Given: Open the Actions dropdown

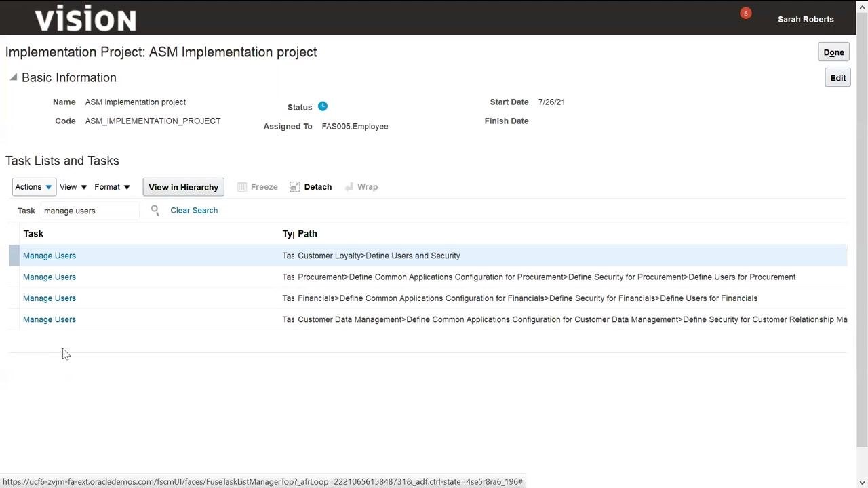Looking at the screenshot, I should (33, 187).
